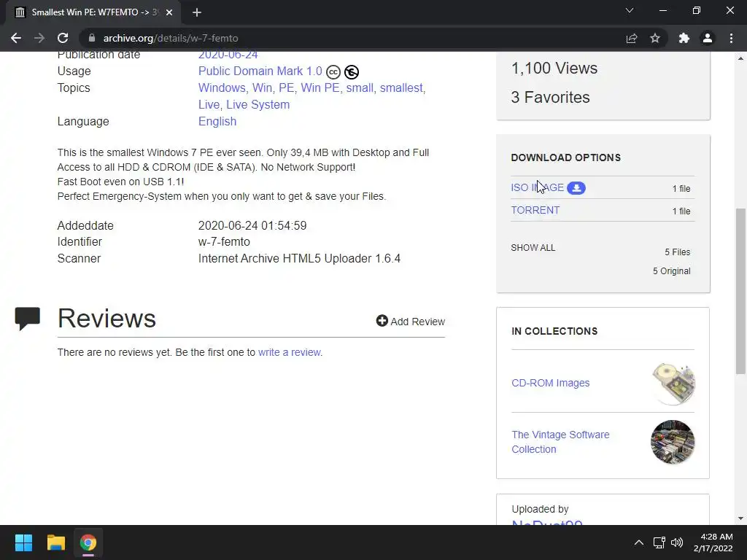Click the ISO IMAGE download icon
Image resolution: width=747 pixels, height=560 pixels.
pos(576,188)
